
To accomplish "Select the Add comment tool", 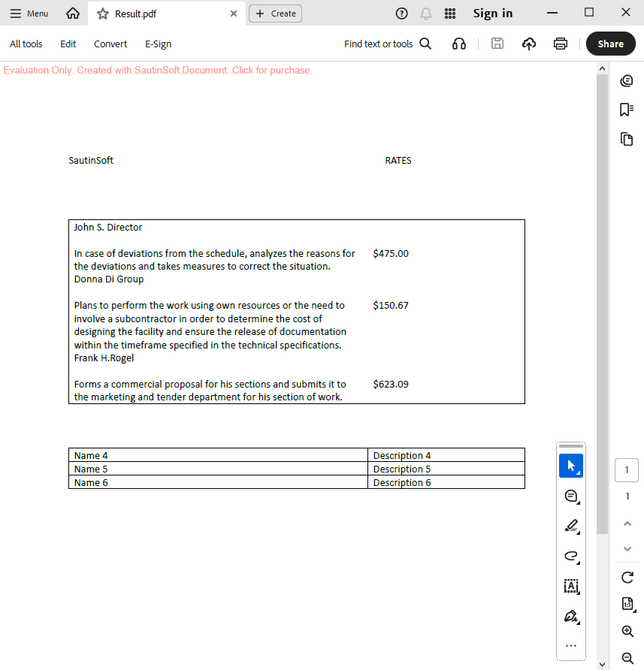I will click(x=571, y=496).
